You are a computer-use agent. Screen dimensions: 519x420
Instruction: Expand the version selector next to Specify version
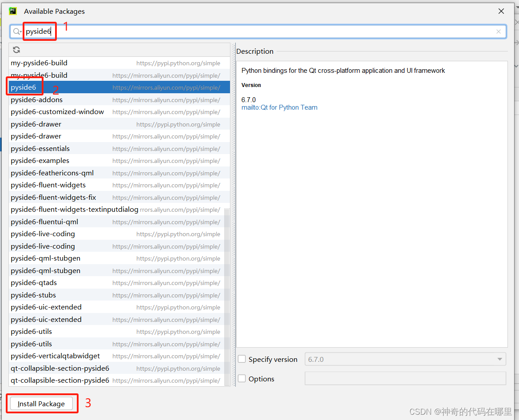click(501, 359)
